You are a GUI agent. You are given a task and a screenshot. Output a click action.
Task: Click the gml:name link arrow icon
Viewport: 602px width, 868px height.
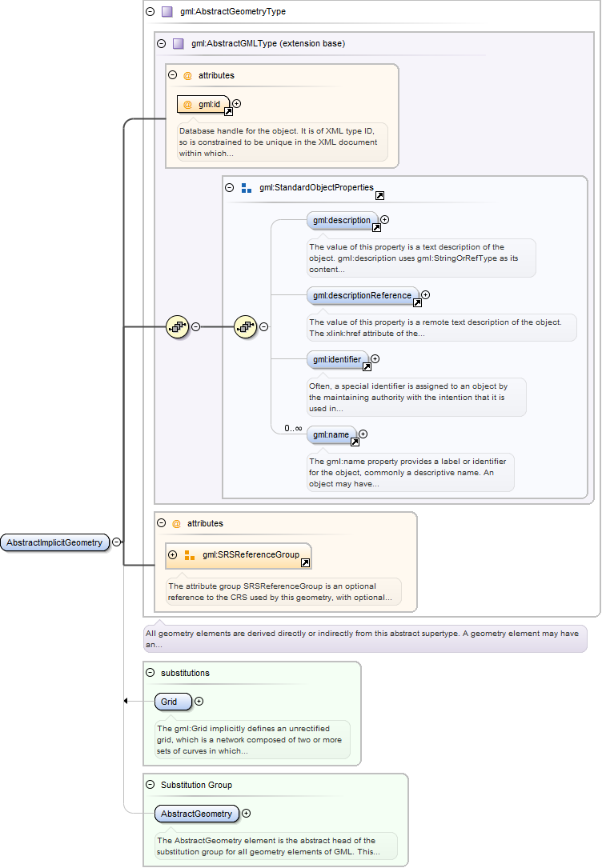click(355, 442)
